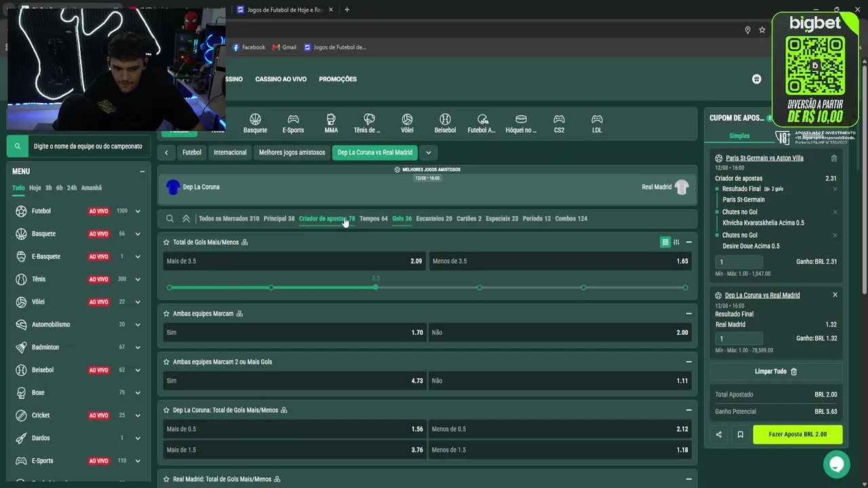Expand Basquete in the sports menu
868x488 pixels.
[x=138, y=234]
